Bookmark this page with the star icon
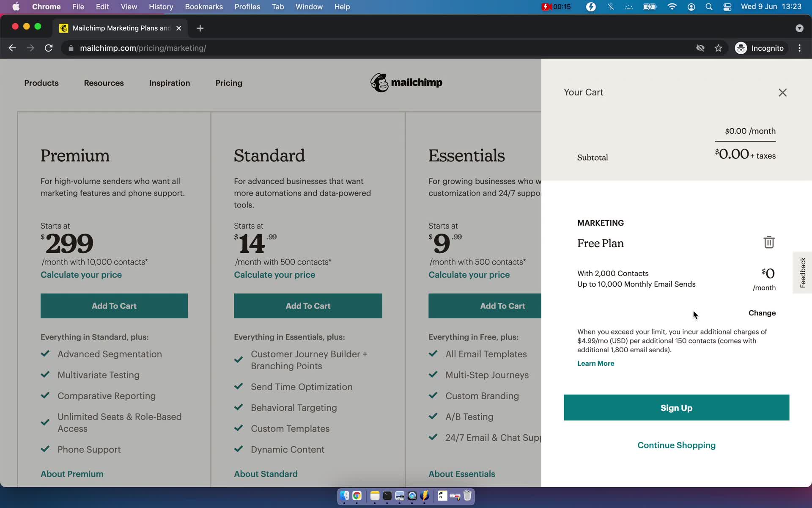This screenshot has height=508, width=812. point(718,48)
